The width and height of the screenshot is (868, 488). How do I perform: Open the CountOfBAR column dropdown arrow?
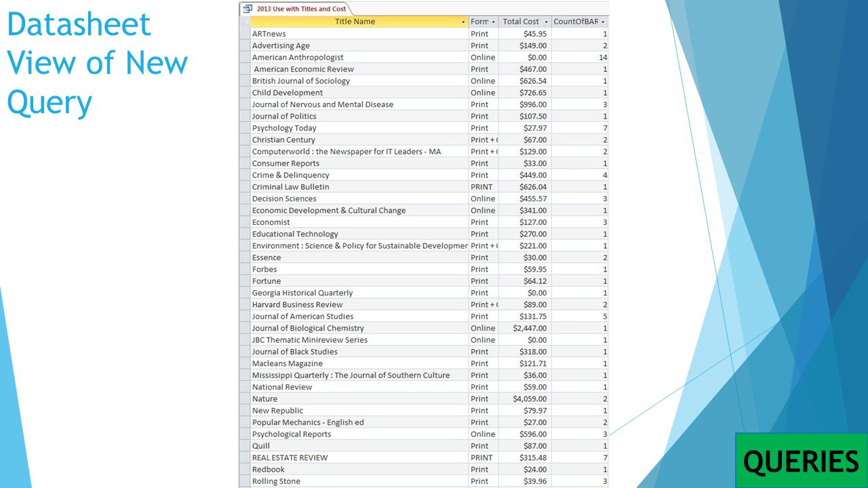click(603, 22)
